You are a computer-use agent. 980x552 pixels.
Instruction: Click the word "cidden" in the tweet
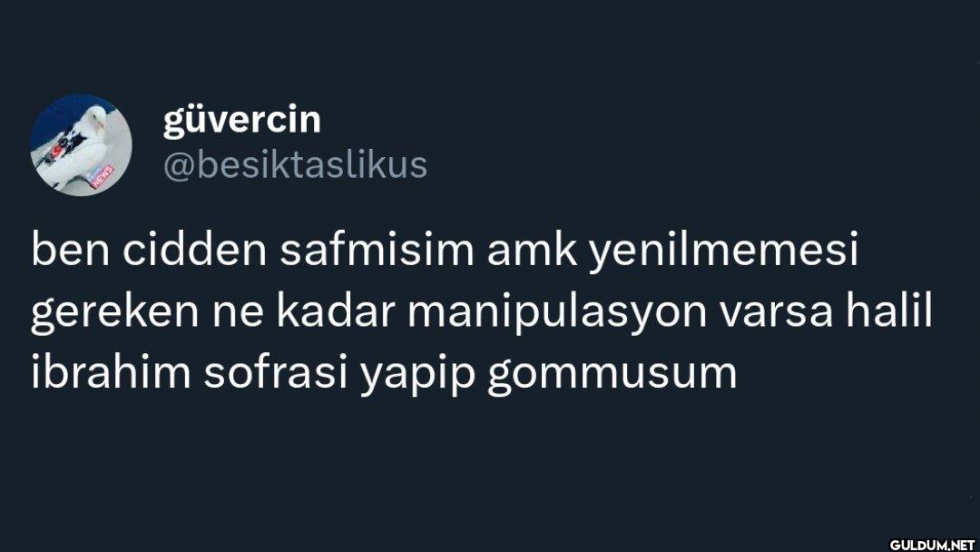(x=194, y=248)
